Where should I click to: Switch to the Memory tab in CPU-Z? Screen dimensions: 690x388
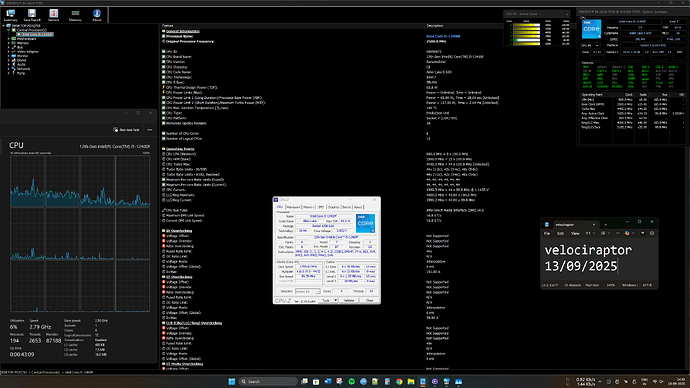pos(308,207)
